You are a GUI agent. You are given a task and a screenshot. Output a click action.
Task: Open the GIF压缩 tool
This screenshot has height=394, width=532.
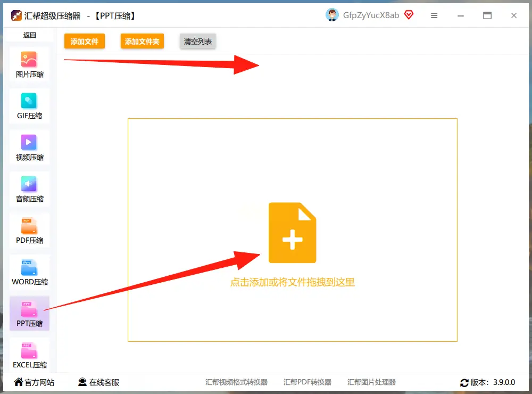29,105
